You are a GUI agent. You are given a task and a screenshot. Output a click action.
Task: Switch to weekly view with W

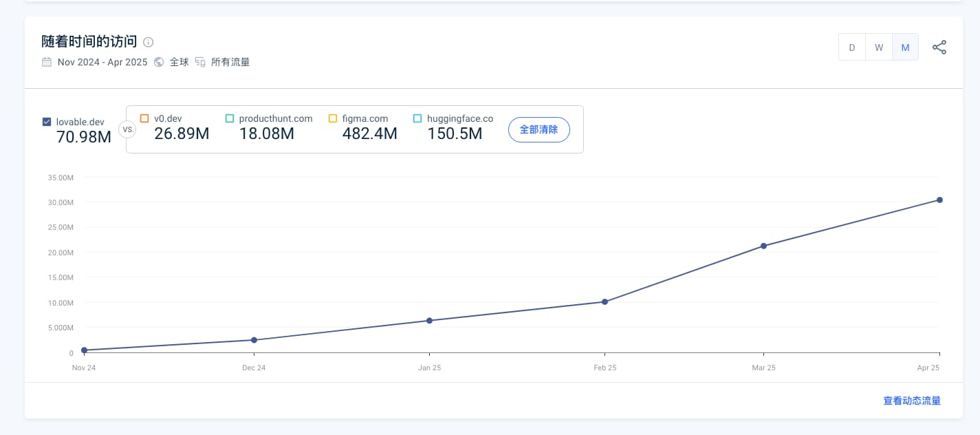pyautogui.click(x=879, y=47)
